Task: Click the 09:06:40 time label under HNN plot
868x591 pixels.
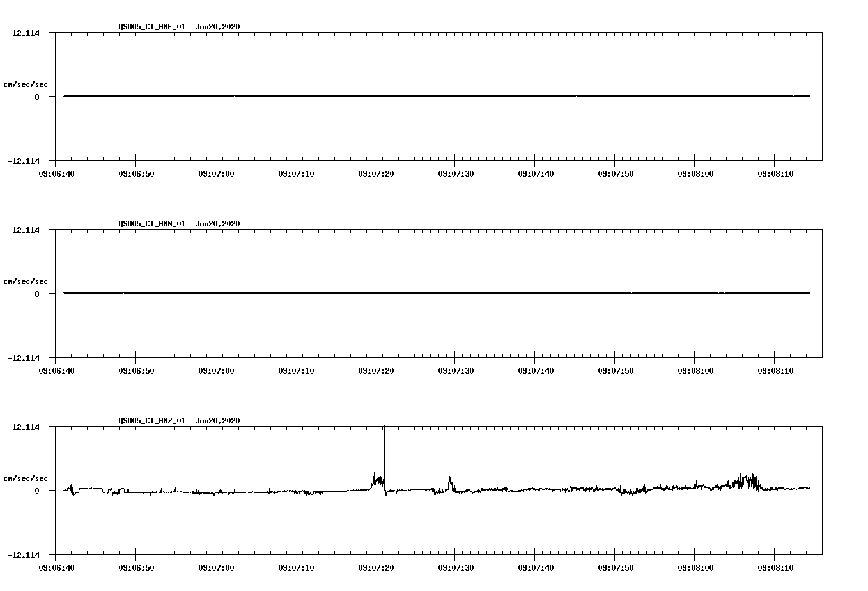Action: tap(56, 371)
